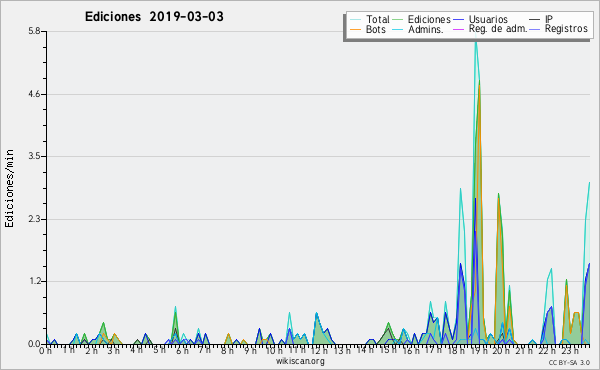Screen dimensions: 600x370
Task: Click the '22 h' x-axis label
Action: 546,351
